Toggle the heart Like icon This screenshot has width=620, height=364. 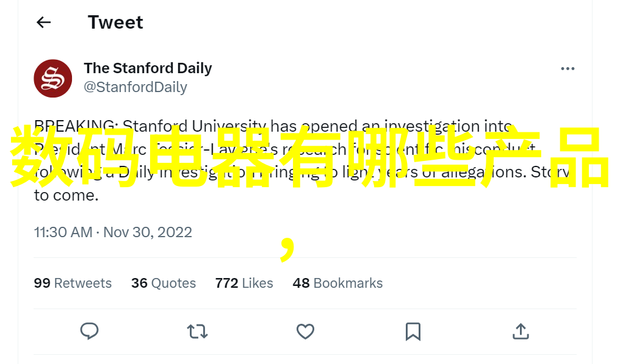tap(305, 331)
